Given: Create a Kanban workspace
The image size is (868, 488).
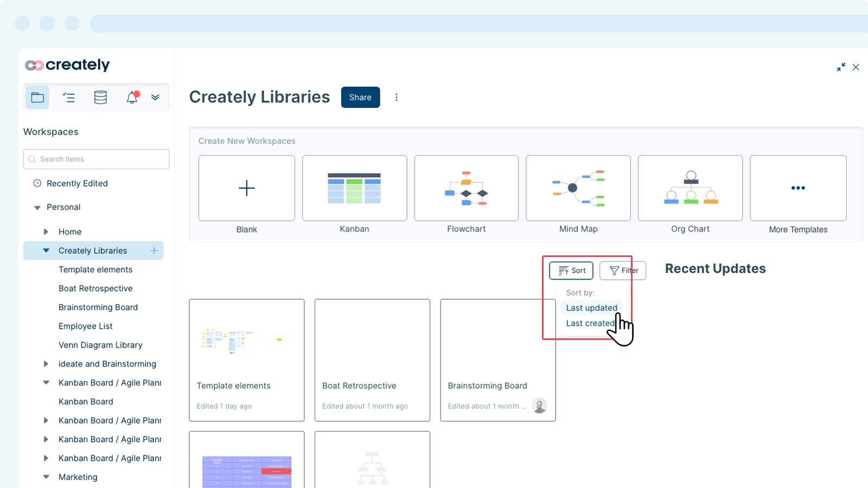Looking at the screenshot, I should coord(354,188).
